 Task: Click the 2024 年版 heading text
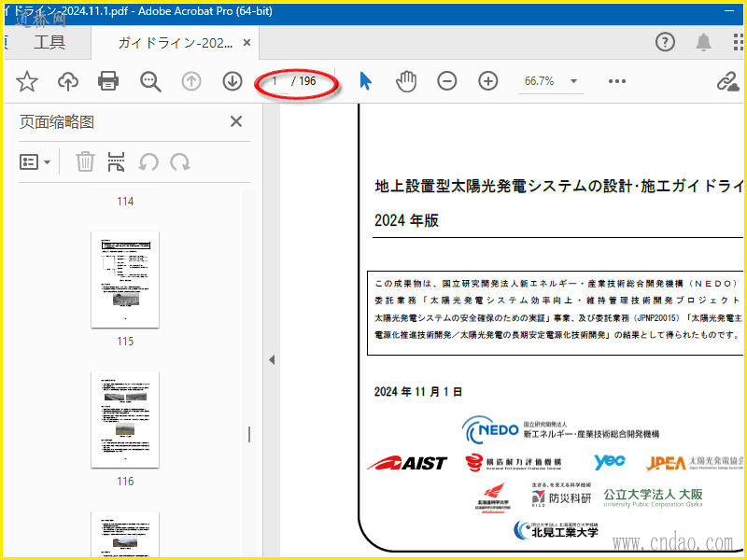pos(406,220)
